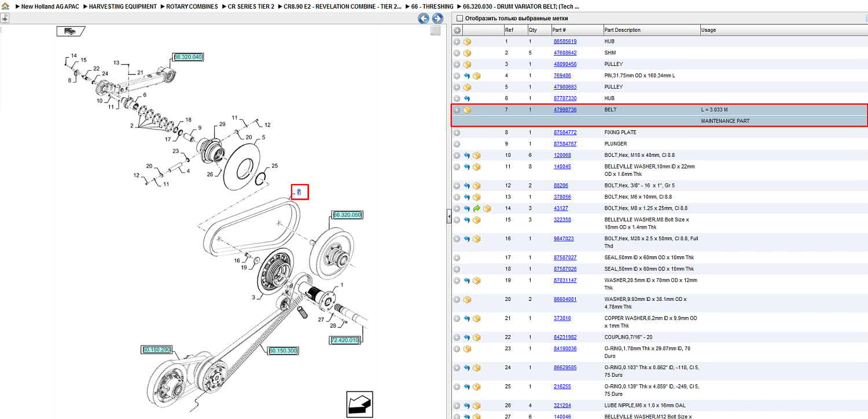
Task: Click diagram reference label 72.420.010
Action: coord(345,340)
